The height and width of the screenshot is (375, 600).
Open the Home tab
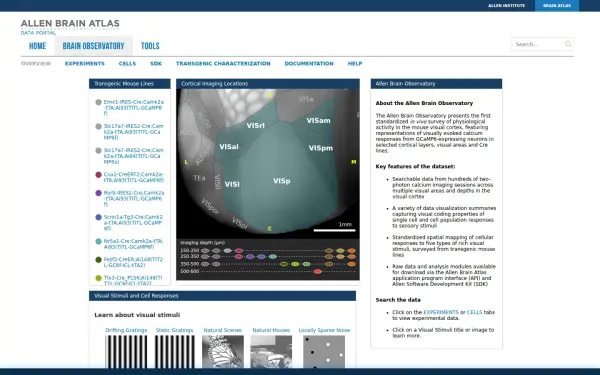tap(37, 46)
